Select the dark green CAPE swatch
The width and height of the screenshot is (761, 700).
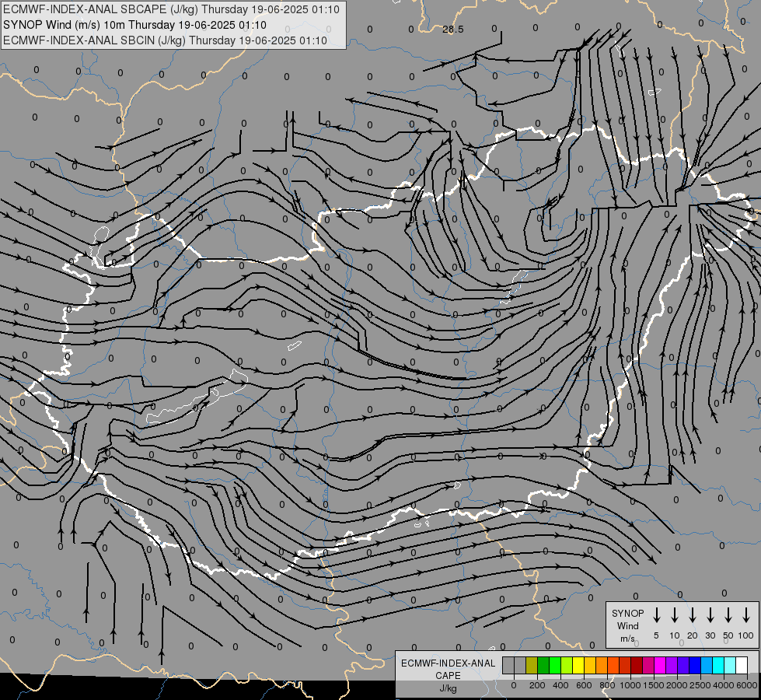pos(543,665)
